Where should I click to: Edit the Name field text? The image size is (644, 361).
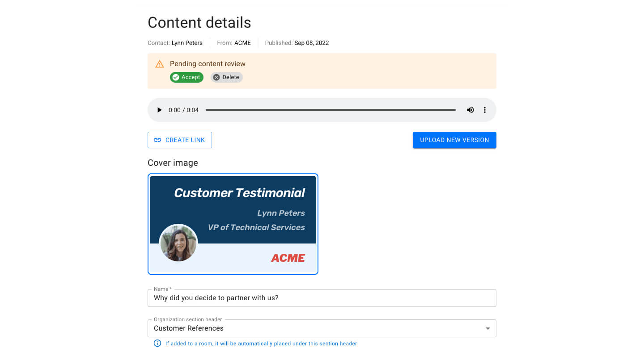322,298
